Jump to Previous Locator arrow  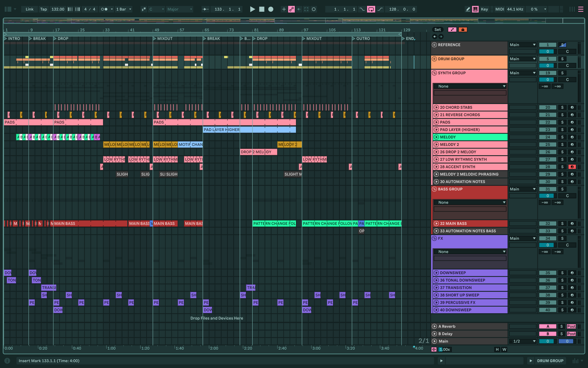tap(434, 37)
